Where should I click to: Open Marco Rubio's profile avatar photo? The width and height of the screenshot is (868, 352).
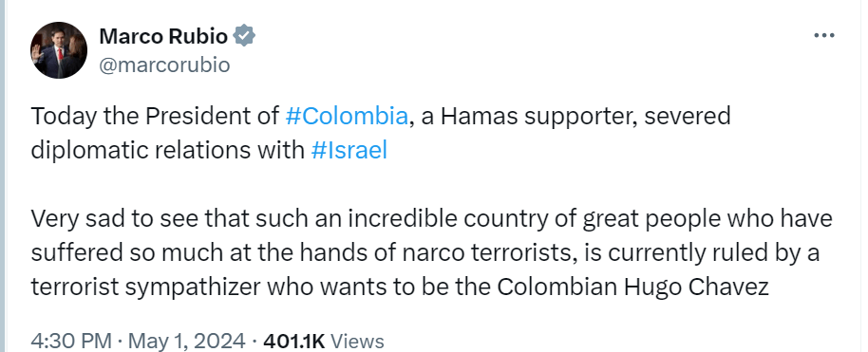coord(59,50)
